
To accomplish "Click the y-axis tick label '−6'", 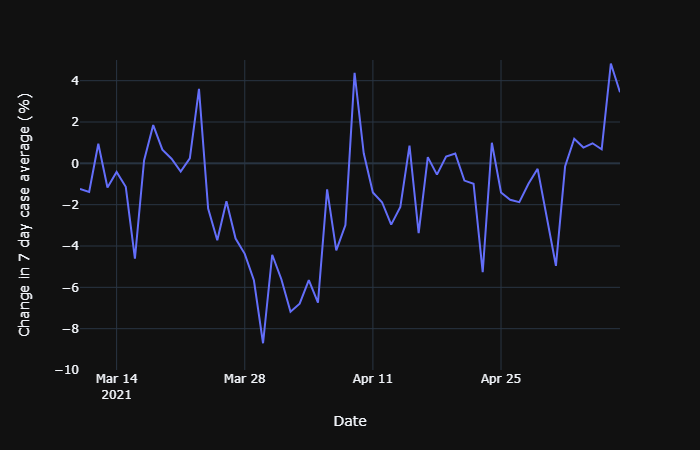I will (x=71, y=288).
